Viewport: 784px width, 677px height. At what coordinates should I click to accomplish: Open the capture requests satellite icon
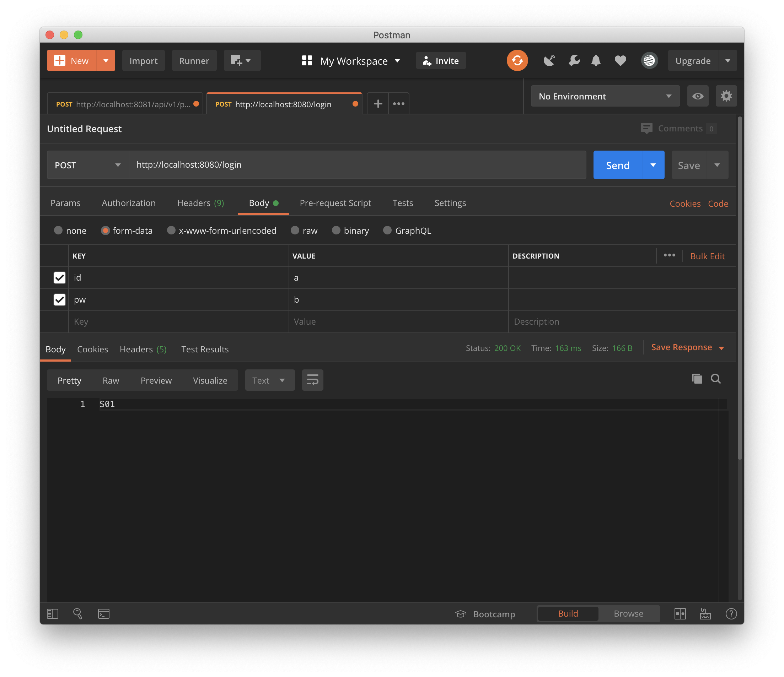(x=549, y=60)
